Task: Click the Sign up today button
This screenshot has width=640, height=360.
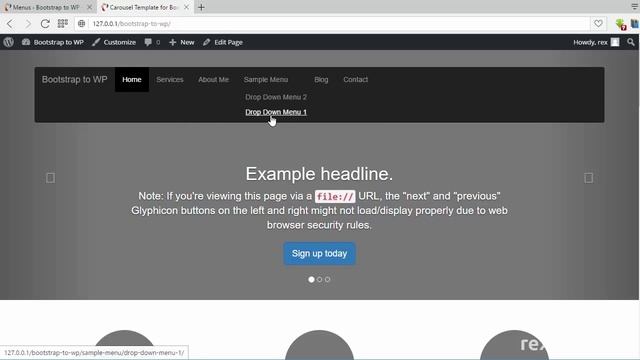Action: click(x=320, y=253)
